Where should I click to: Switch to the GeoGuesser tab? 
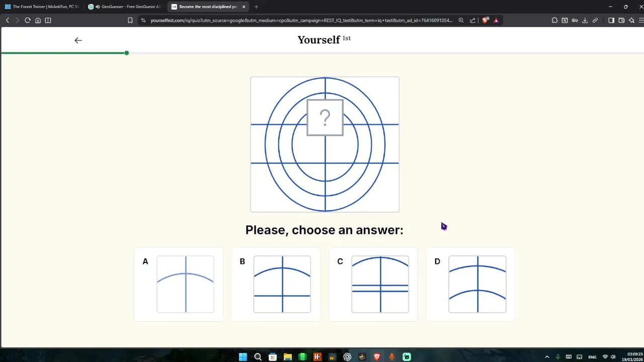click(x=125, y=7)
